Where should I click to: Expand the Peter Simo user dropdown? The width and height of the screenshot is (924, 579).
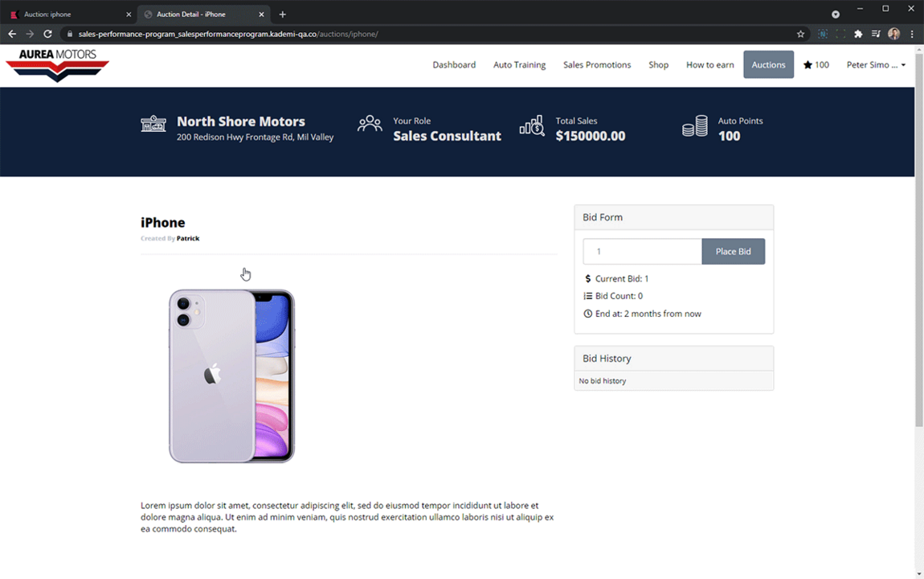coord(876,65)
